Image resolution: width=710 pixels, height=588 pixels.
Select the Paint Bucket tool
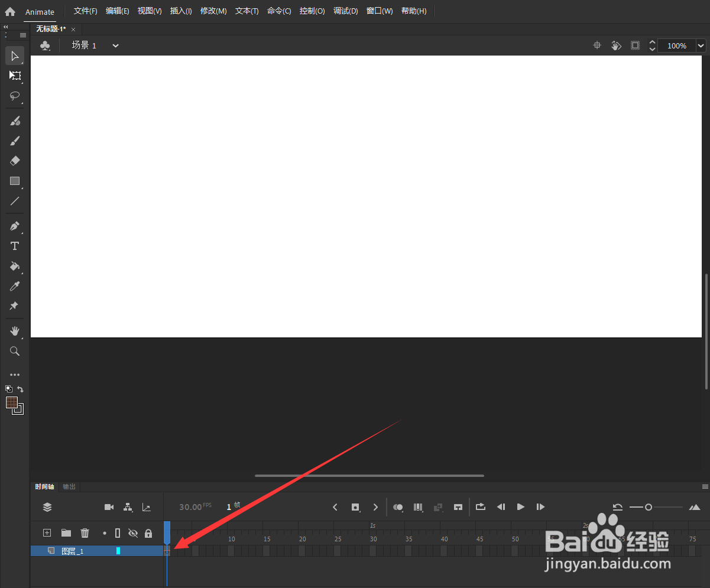[15, 266]
